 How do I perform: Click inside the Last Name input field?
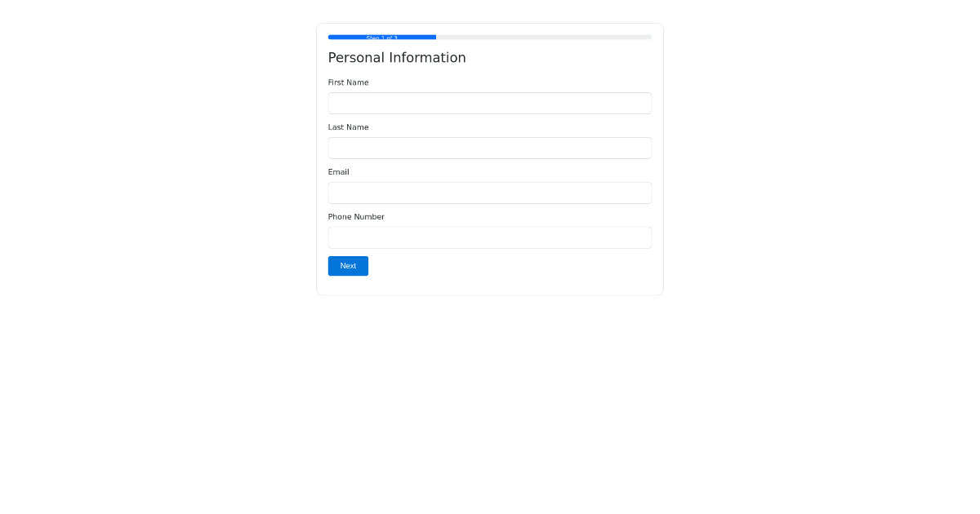489,148
